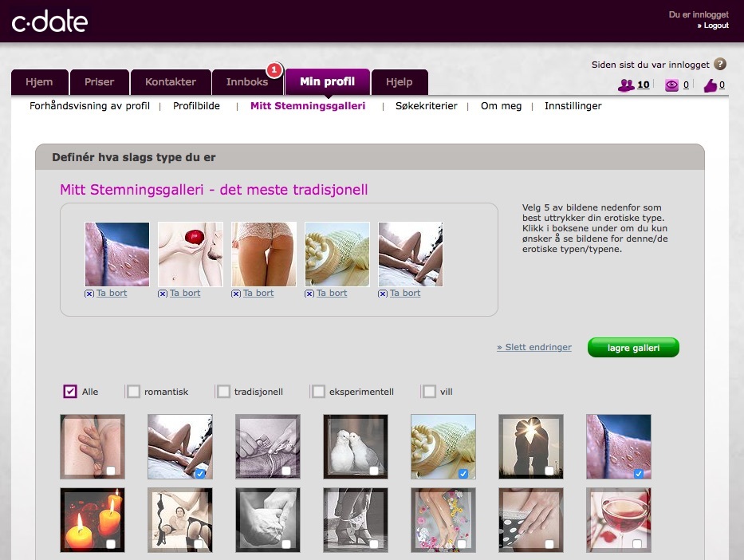
Task: Select the two white doves thumbnail
Action: [x=355, y=446]
